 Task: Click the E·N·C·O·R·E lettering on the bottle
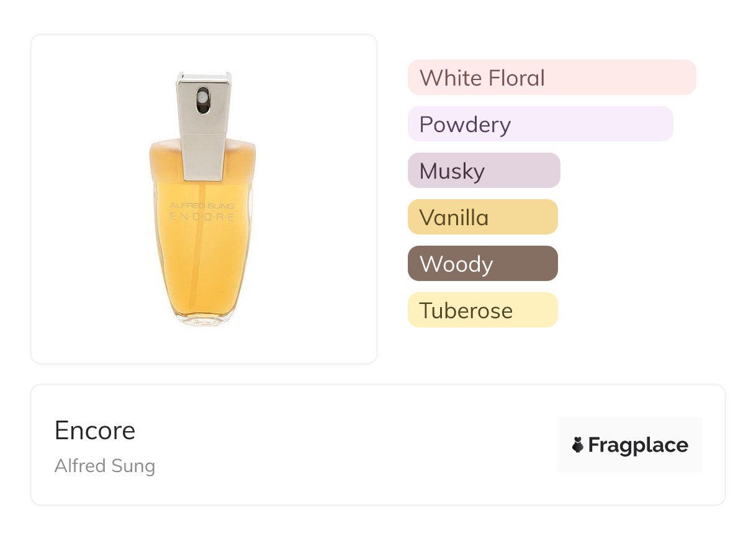(202, 217)
